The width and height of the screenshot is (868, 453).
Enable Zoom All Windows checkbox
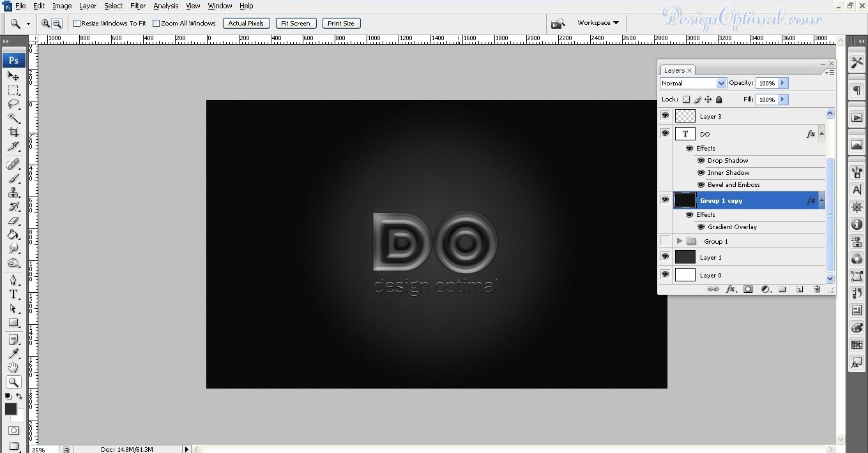156,23
